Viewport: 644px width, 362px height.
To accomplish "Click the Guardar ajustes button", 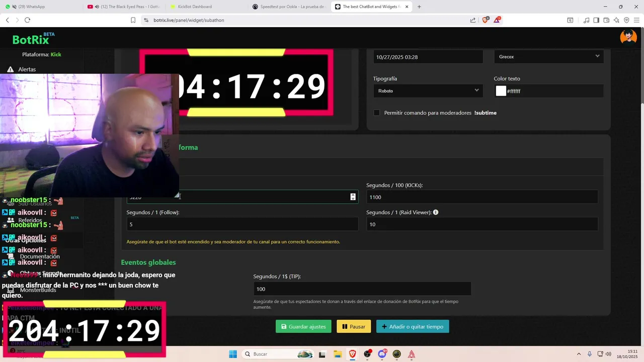I will click(303, 326).
